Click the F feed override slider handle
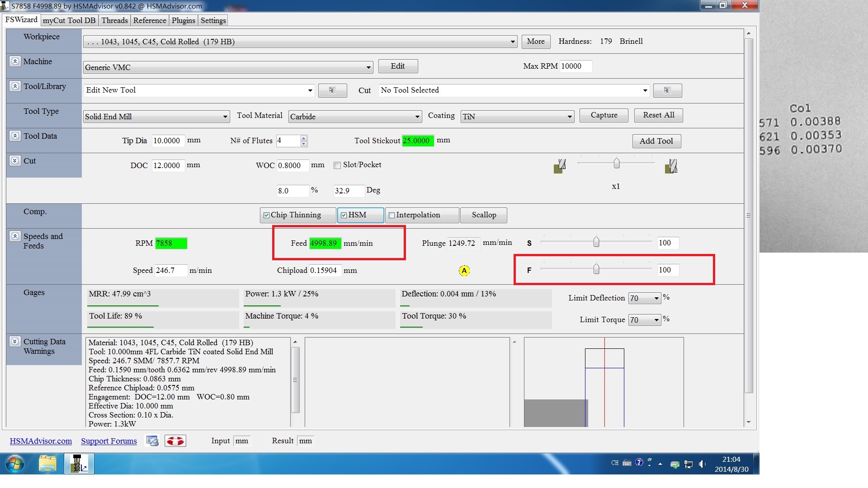The height and width of the screenshot is (488, 868). [596, 270]
